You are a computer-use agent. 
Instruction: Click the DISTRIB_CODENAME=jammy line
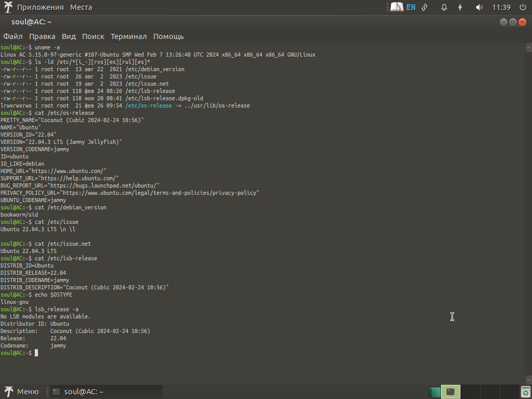(x=35, y=280)
